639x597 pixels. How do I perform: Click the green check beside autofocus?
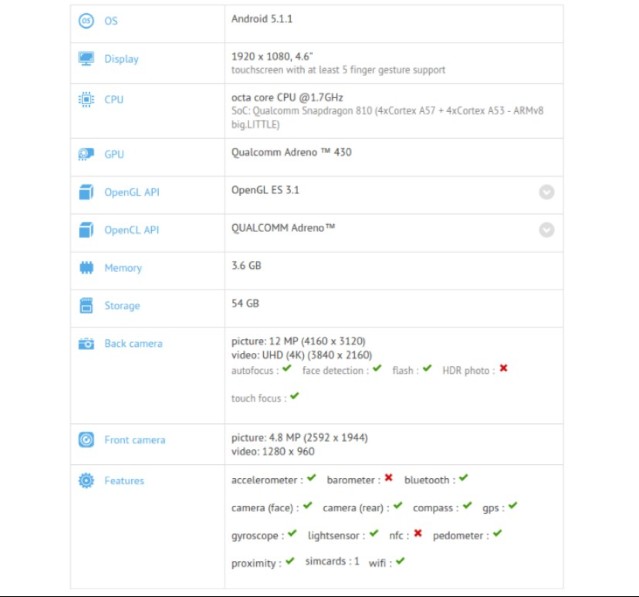287,369
